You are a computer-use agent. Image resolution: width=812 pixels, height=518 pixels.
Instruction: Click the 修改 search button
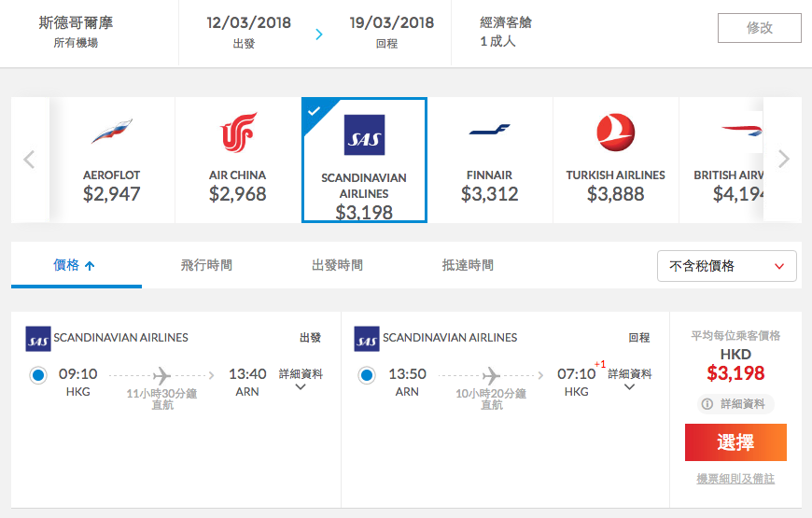[759, 28]
